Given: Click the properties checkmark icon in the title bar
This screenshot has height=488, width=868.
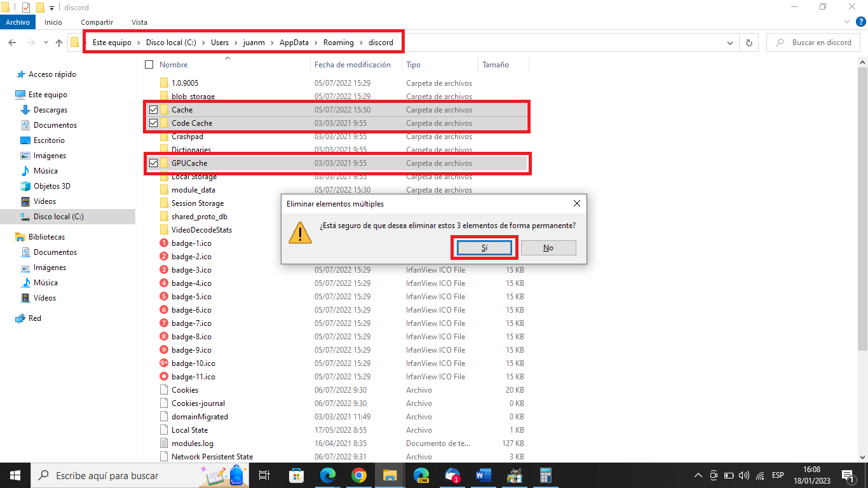Looking at the screenshot, I should coord(25,8).
